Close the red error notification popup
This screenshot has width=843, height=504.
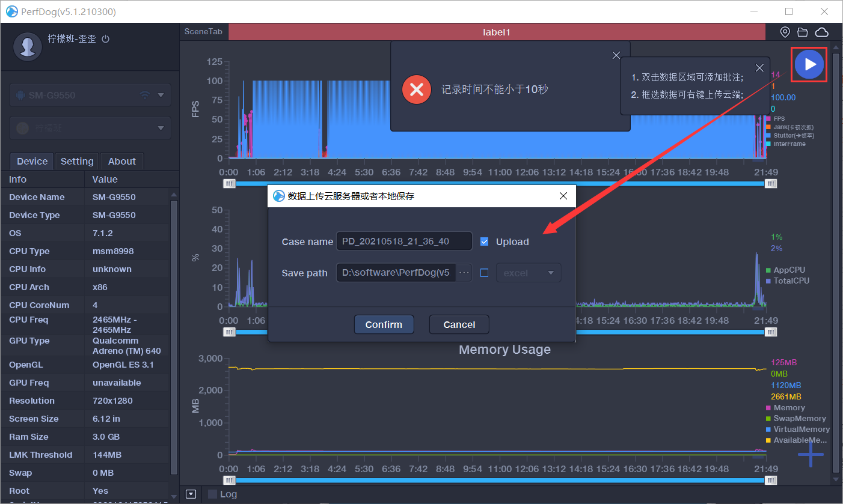click(616, 55)
